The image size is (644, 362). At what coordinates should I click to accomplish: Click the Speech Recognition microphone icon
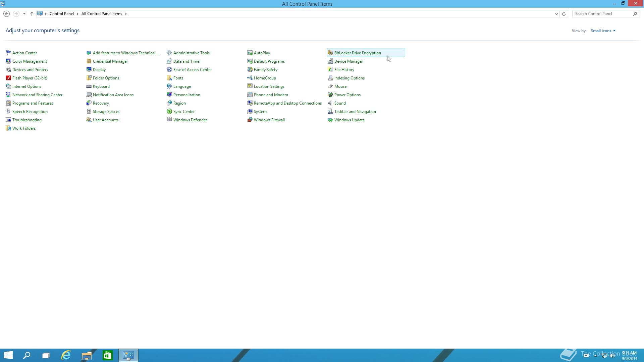[8, 111]
